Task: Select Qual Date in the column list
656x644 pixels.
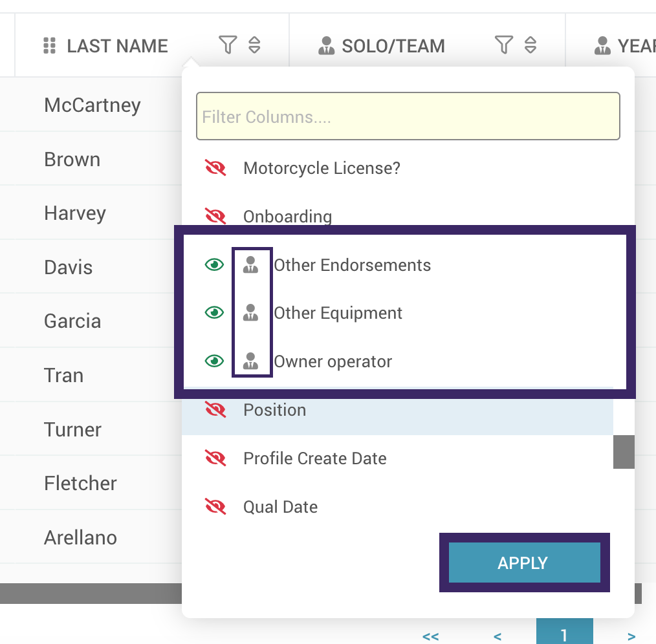Action: [x=280, y=507]
